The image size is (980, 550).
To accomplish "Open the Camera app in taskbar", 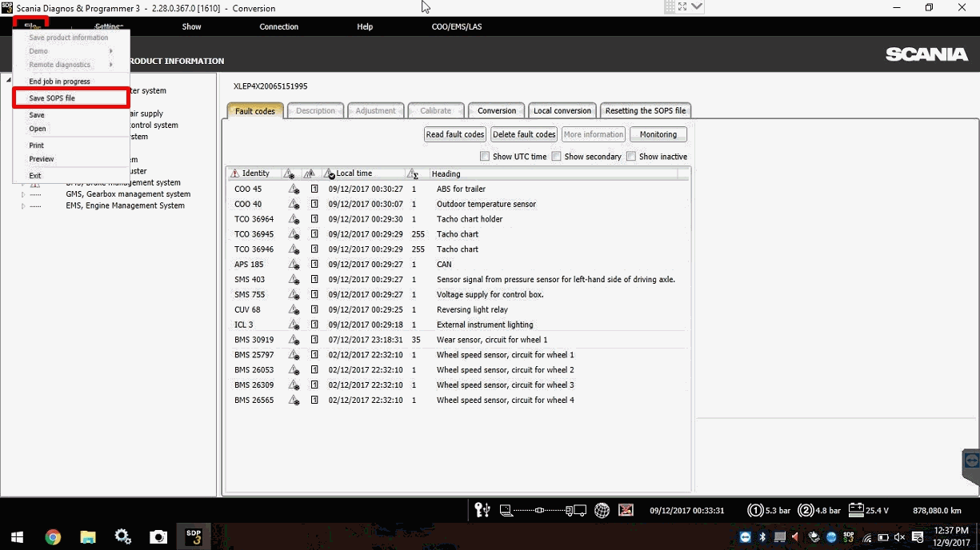I will point(158,537).
